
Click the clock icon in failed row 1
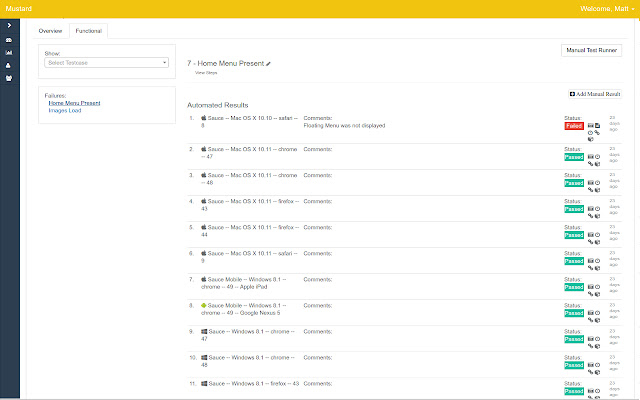click(590, 133)
